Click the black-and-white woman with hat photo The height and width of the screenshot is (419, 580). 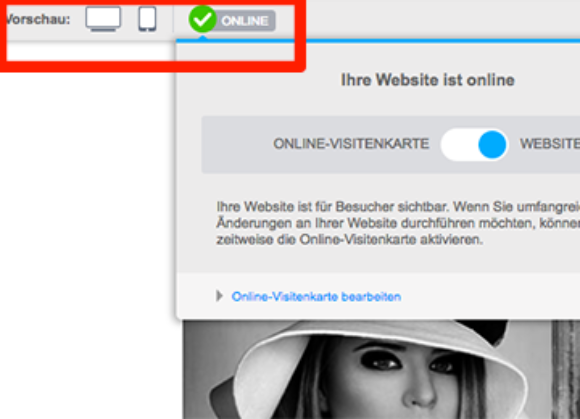click(381, 369)
